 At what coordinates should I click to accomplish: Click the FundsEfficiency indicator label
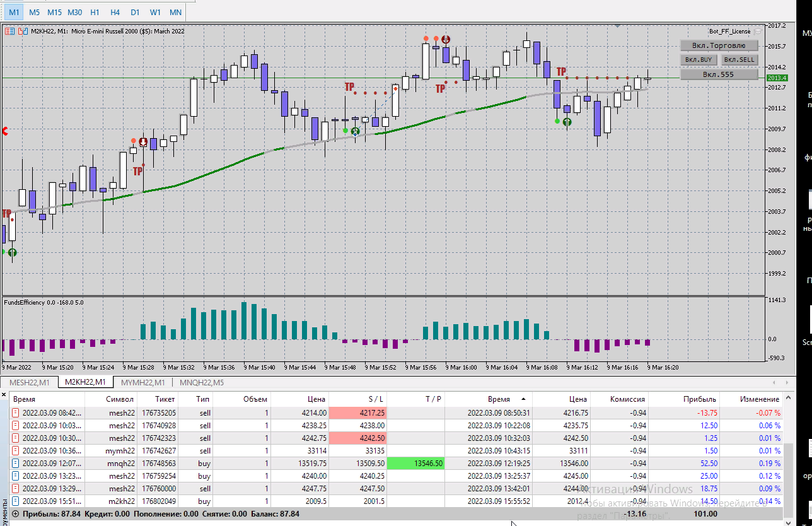(43, 303)
